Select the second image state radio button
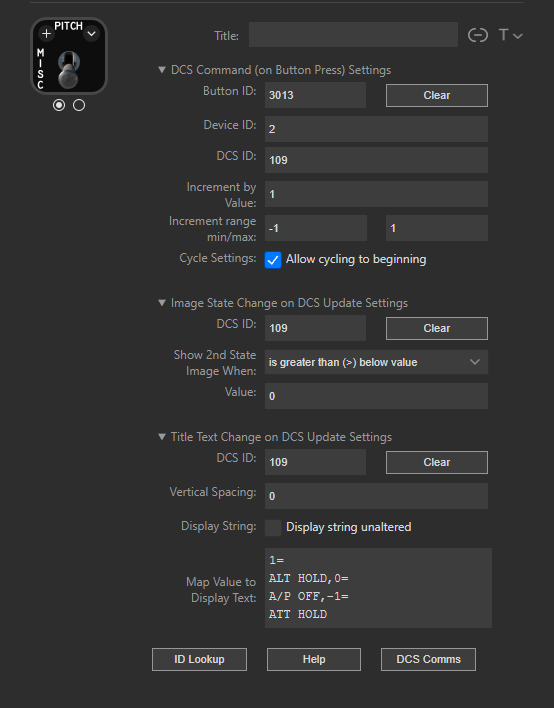This screenshot has height=708, width=554. point(79,105)
